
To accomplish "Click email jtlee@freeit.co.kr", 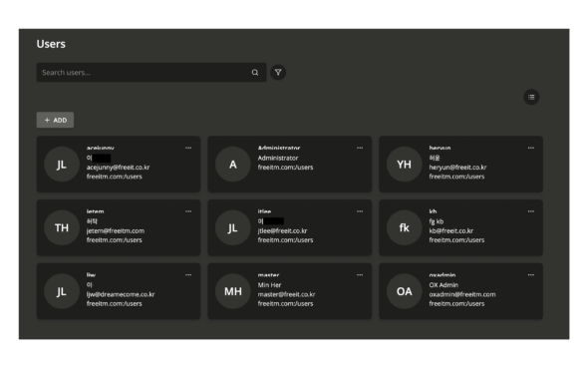I will click(x=282, y=230).
